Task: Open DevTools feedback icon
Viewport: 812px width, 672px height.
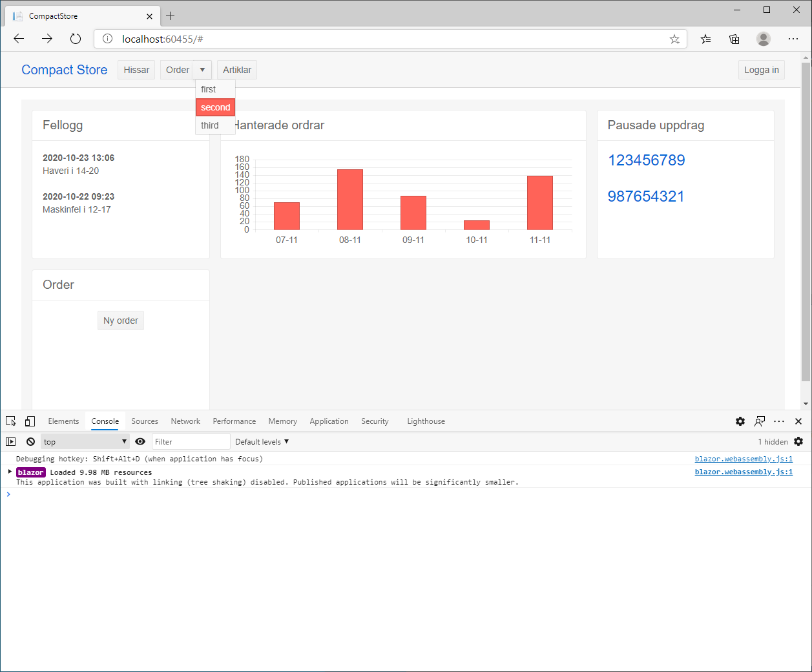Action: (x=760, y=421)
